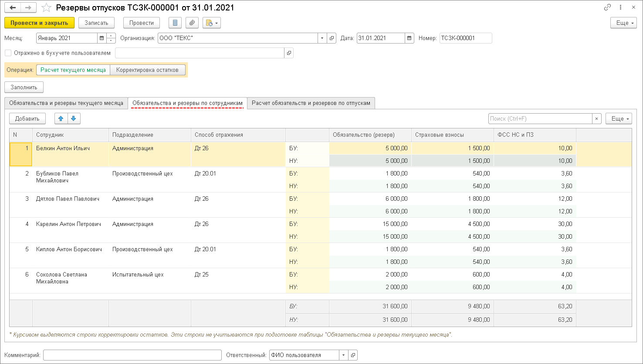
Task: Open the top Еще menu
Action: click(623, 23)
